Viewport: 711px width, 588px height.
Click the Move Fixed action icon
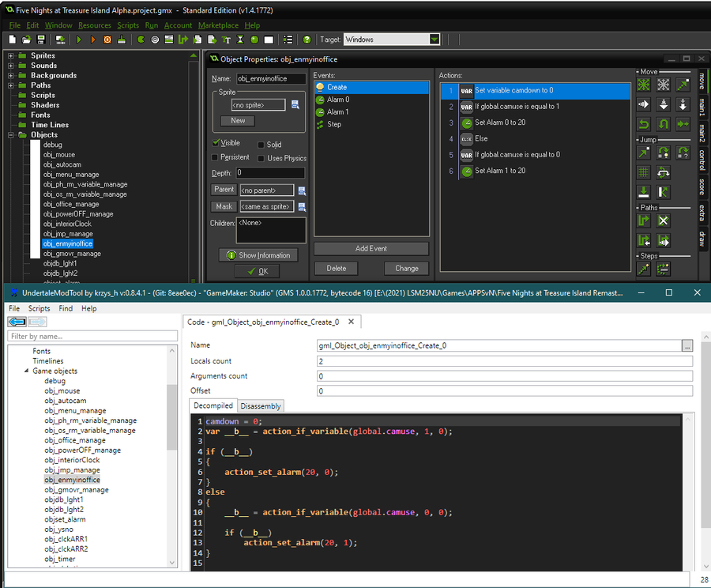point(645,85)
